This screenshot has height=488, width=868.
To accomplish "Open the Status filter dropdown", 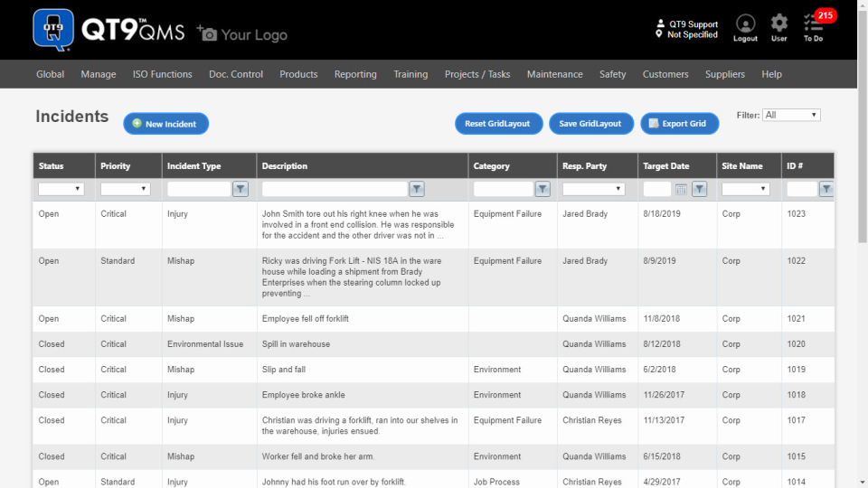I will [61, 189].
